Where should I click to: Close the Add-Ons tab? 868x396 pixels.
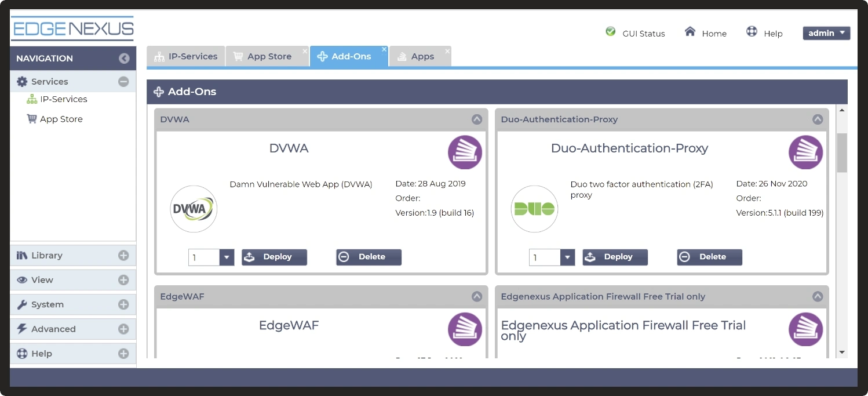(384, 50)
